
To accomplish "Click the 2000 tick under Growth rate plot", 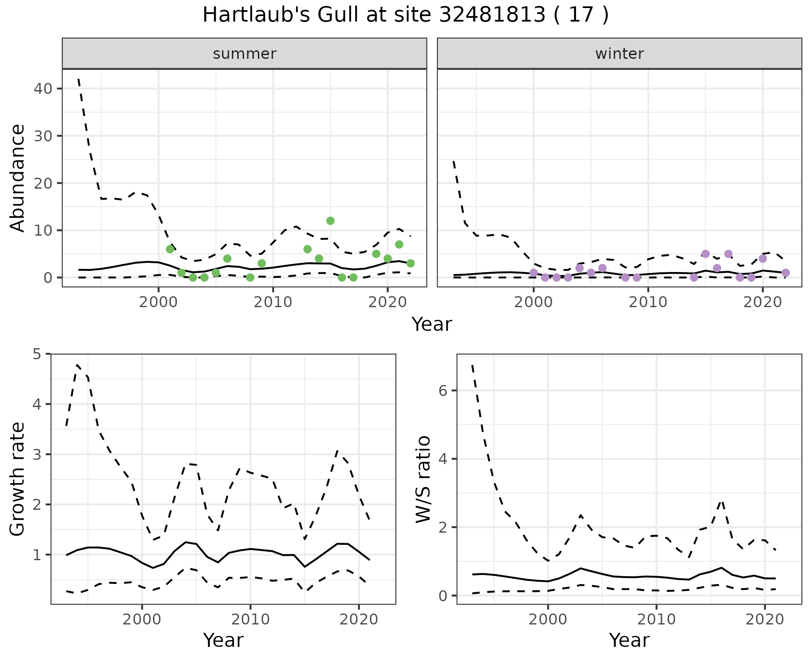I will click(142, 620).
